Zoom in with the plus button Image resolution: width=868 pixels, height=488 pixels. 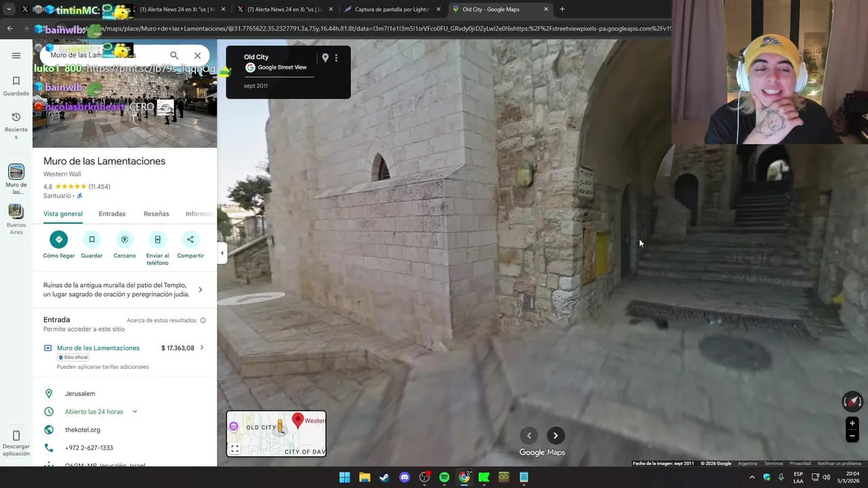point(852,424)
